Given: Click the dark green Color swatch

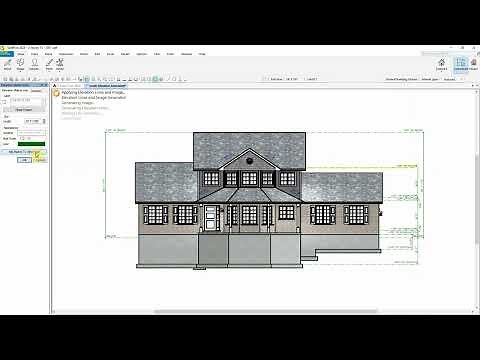Looking at the screenshot, I should pos(31,144).
